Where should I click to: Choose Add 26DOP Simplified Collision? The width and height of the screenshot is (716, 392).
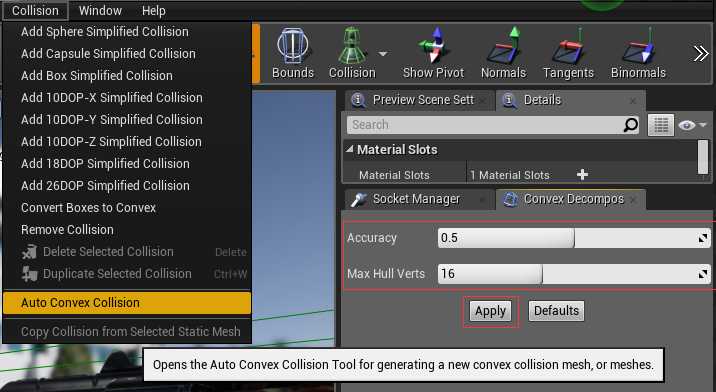click(x=127, y=185)
